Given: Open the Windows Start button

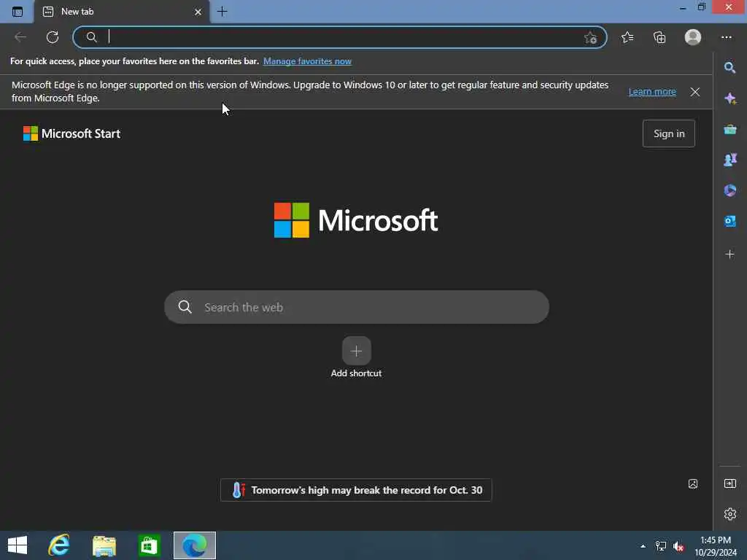Looking at the screenshot, I should [18, 545].
